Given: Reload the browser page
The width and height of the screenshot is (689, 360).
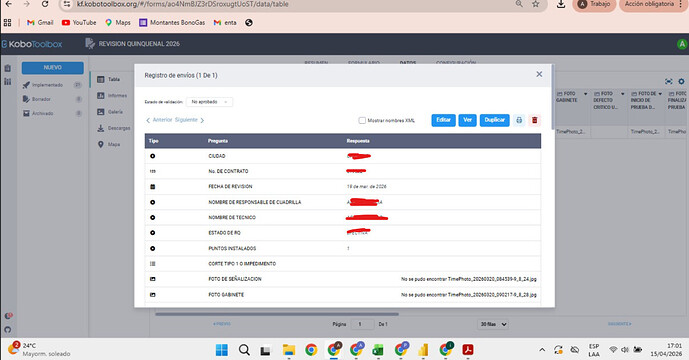Looking at the screenshot, I should coord(45,4).
